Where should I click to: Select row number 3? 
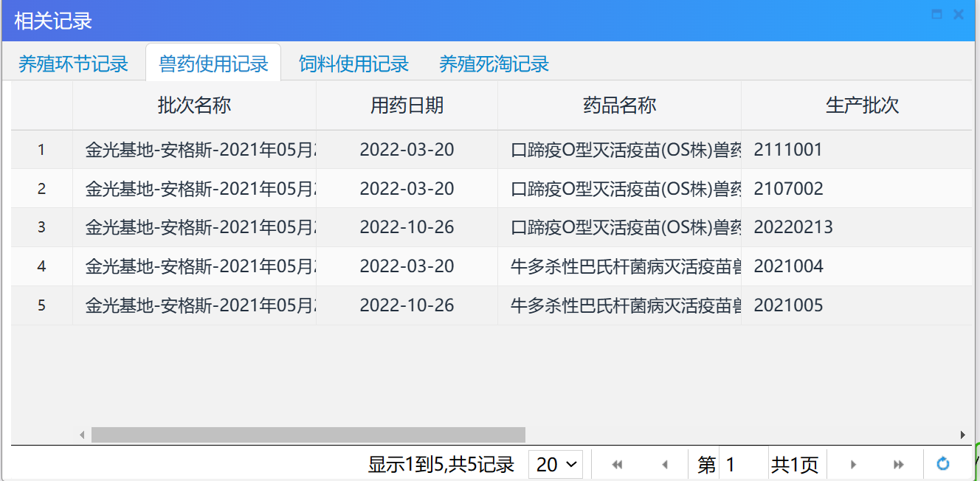click(x=41, y=227)
